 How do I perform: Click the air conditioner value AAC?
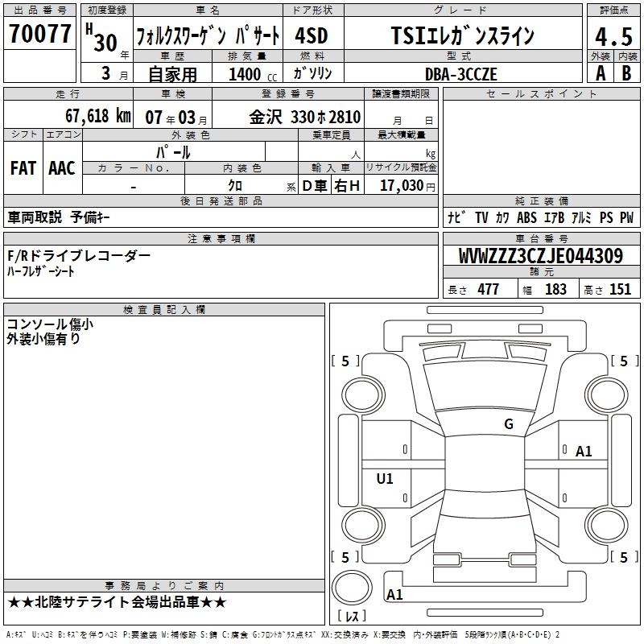tap(62, 168)
